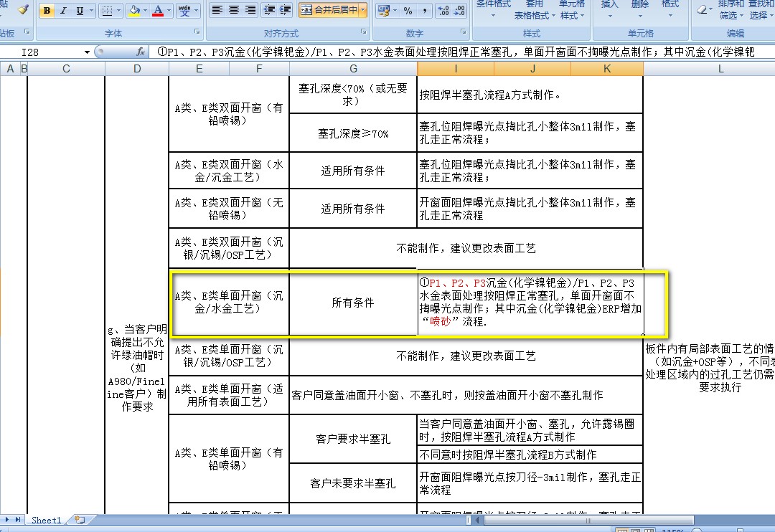Increase indent
775x532 pixels.
coord(286,10)
